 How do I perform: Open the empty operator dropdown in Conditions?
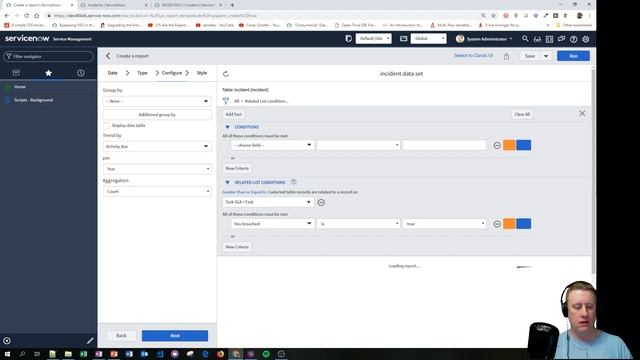coord(358,145)
